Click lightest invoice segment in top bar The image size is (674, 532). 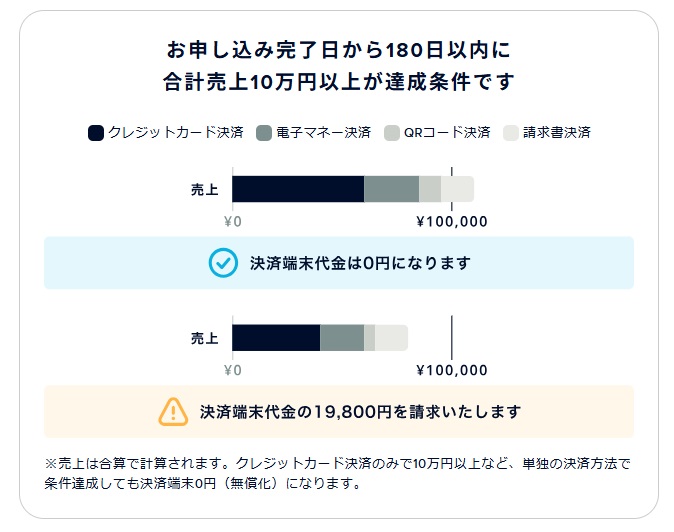(x=457, y=189)
